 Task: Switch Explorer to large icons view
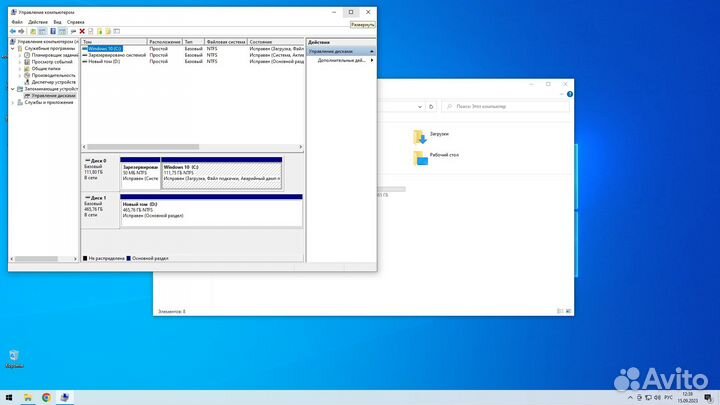pos(568,311)
